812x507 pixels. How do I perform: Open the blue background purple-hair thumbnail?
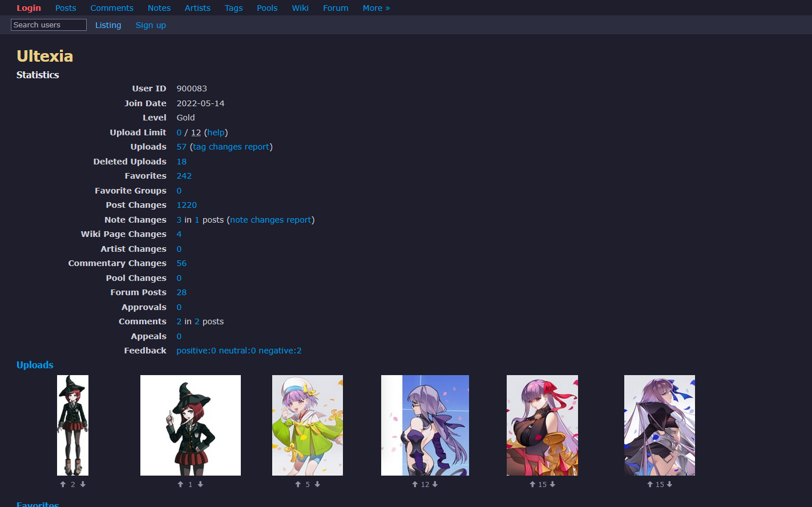point(425,425)
